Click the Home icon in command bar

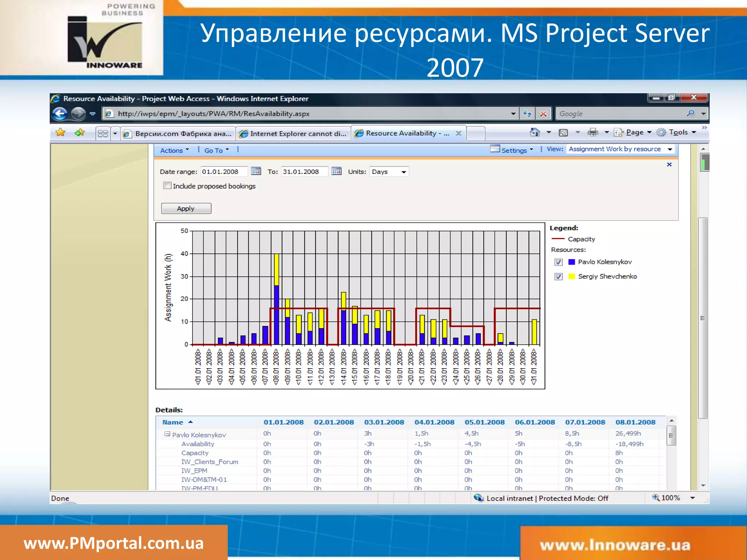click(x=535, y=132)
